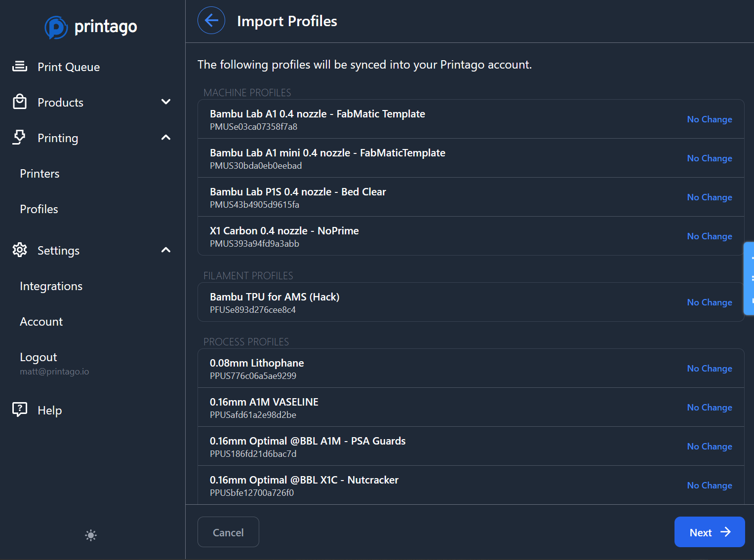Select Bambu TPU for AMS (Hack) profile
This screenshot has height=560, width=754.
(275, 297)
